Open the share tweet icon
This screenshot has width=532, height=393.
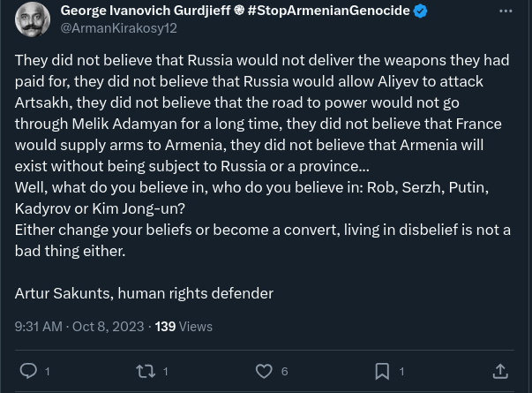500,372
